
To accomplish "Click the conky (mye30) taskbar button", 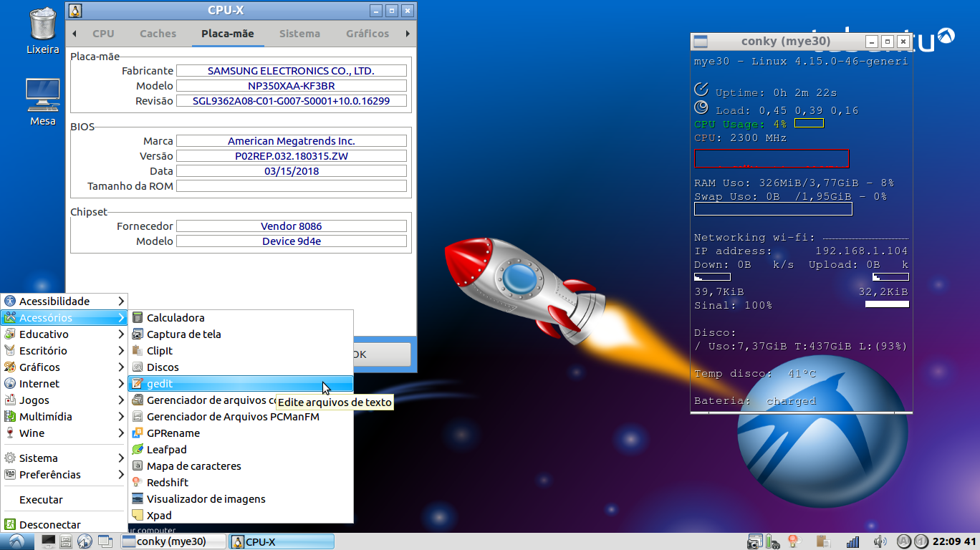I will click(173, 541).
